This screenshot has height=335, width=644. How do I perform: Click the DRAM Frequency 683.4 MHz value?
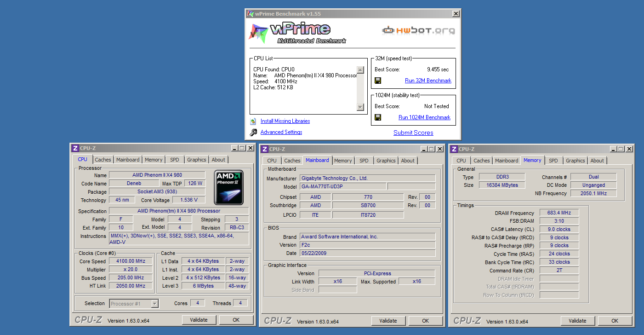coord(559,213)
